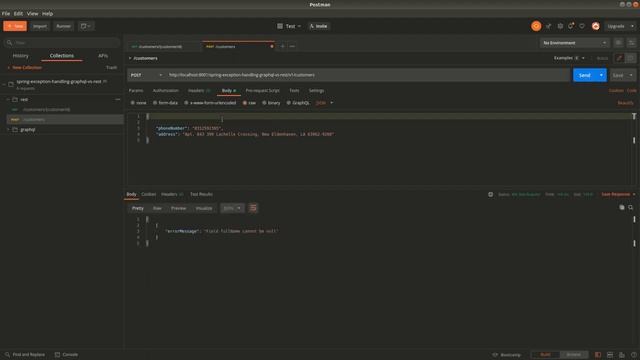Click the pencil edit icon beside comments
Viewport: 640px width, 360px height.
tap(619, 58)
